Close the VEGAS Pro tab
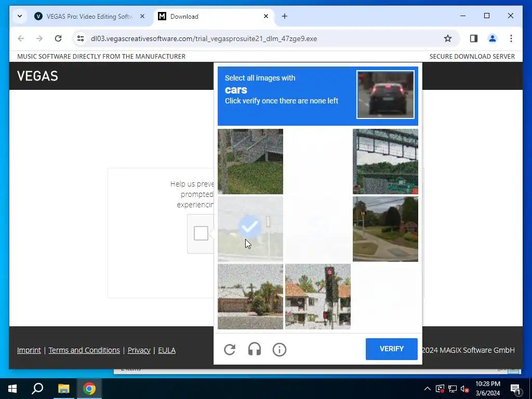532x399 pixels. point(142,16)
